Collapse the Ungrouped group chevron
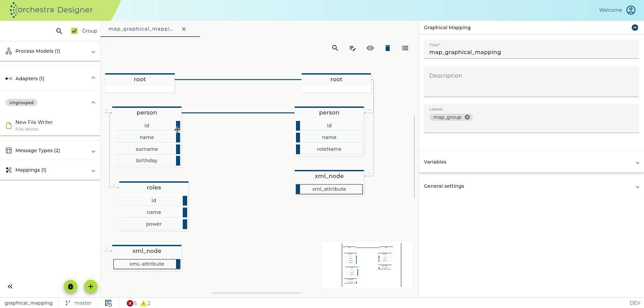The height and width of the screenshot is (308, 644). pos(93,102)
